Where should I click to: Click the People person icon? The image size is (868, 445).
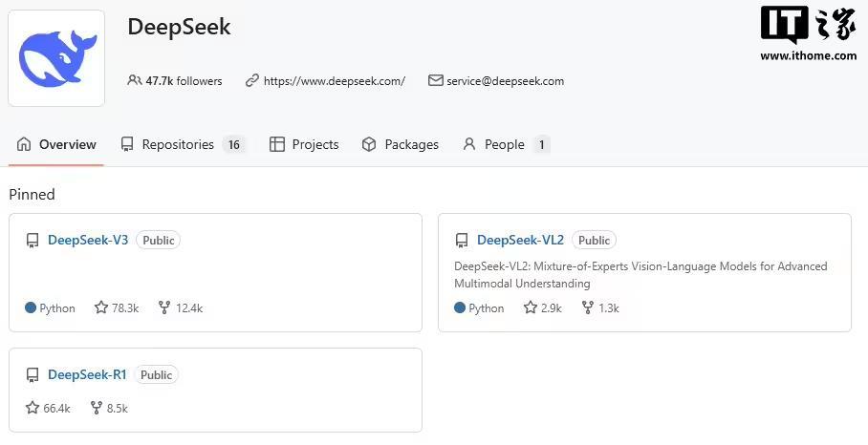pyautogui.click(x=468, y=144)
